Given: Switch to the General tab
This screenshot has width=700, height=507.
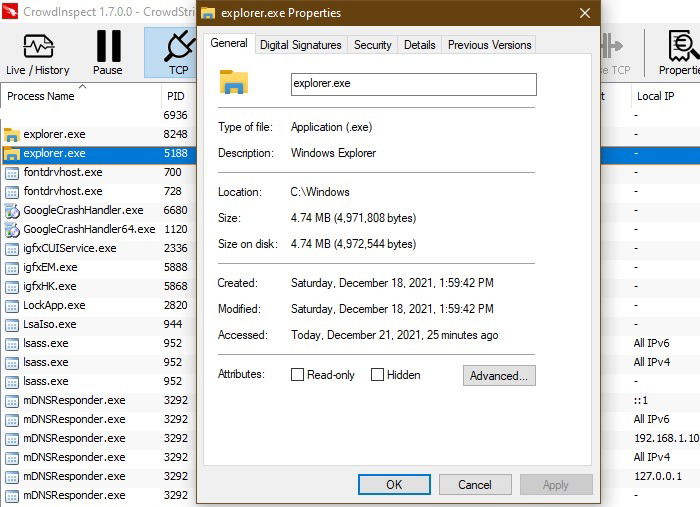Looking at the screenshot, I should pyautogui.click(x=229, y=43).
